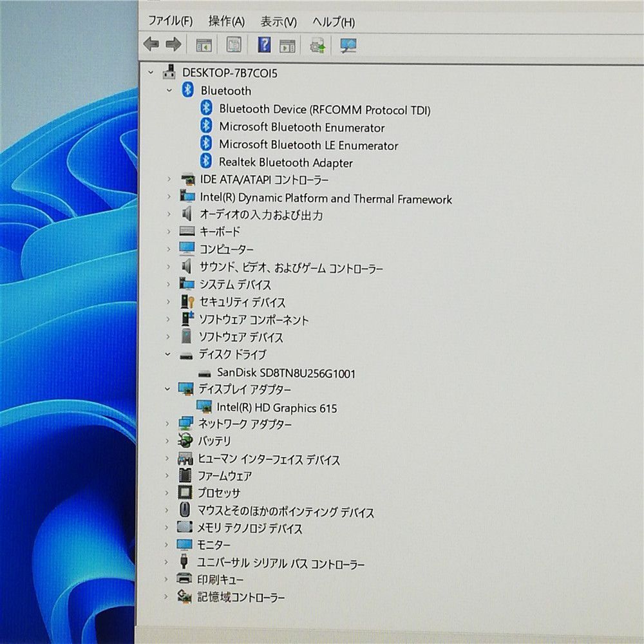Collapse the ディスプレイ アダプター arrow
This screenshot has width=644, height=644.
167,388
